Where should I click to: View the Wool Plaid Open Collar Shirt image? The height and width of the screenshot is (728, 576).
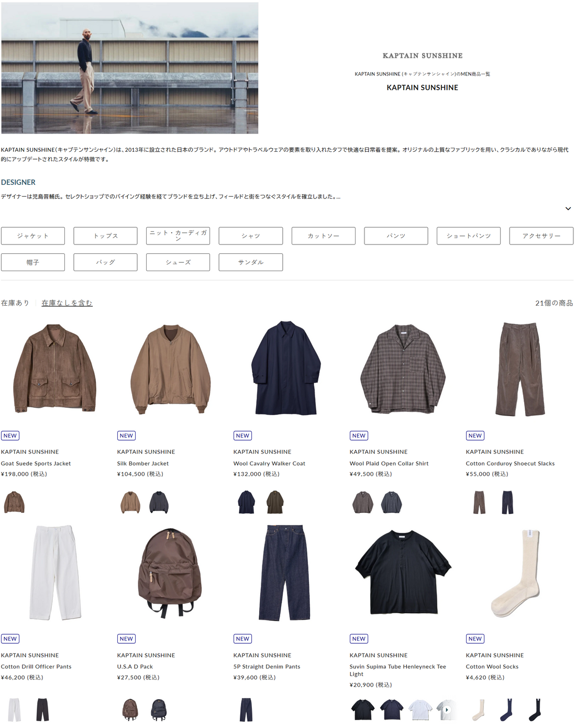tap(403, 368)
